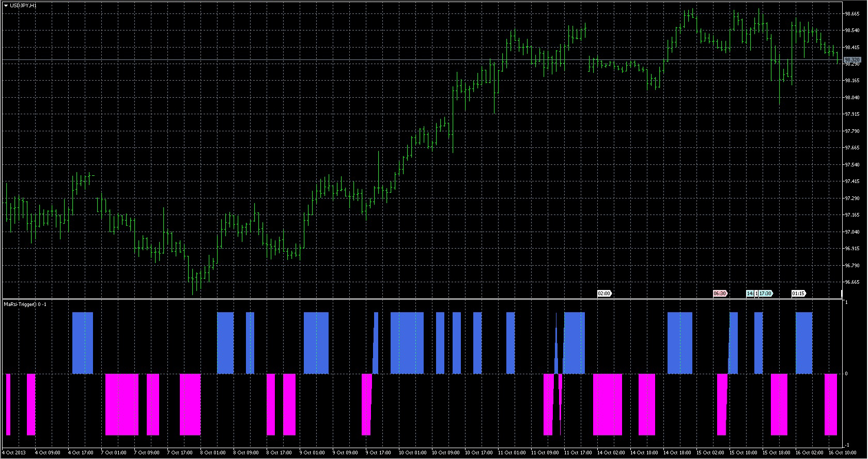The height and width of the screenshot is (459, 868).
Task: Click the white 01:15 event marker
Action: (798, 294)
